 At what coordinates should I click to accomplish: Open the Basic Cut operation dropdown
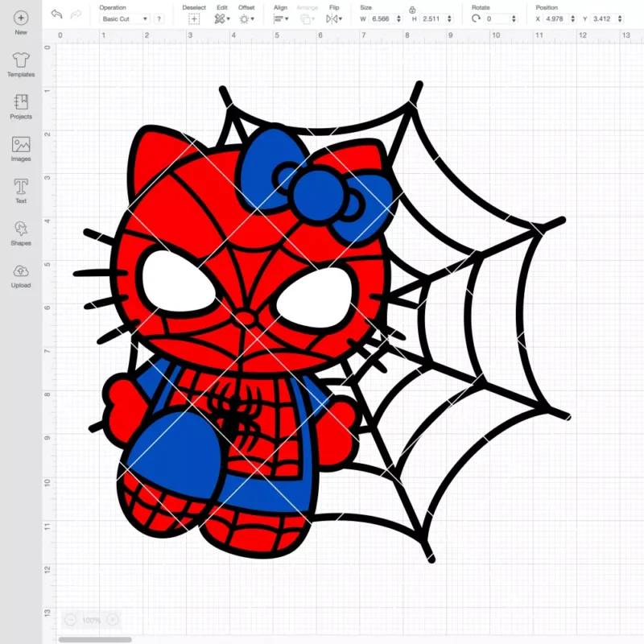pos(125,19)
